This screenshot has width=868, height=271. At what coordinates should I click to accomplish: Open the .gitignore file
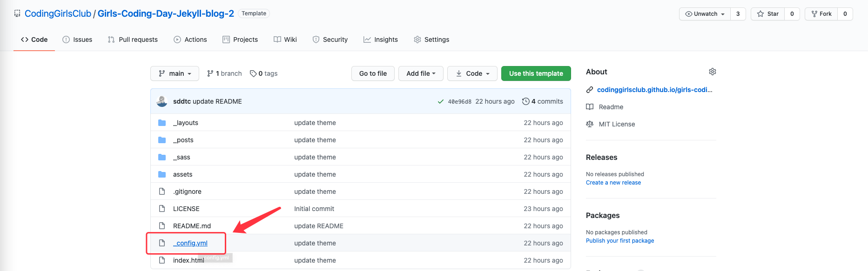pyautogui.click(x=187, y=192)
